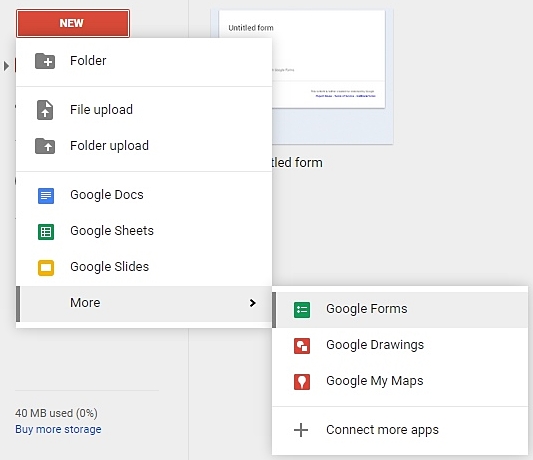Open the More submenu item

[144, 304]
